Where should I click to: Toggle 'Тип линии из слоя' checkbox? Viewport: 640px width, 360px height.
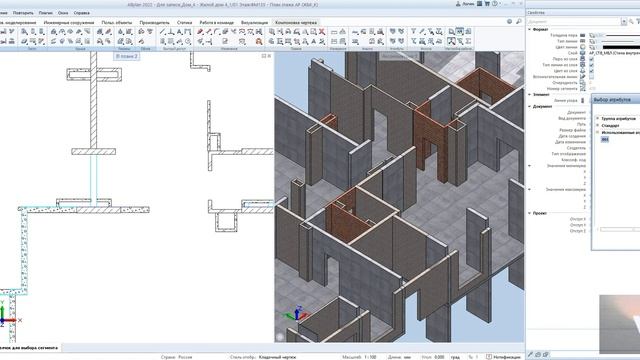(591, 65)
